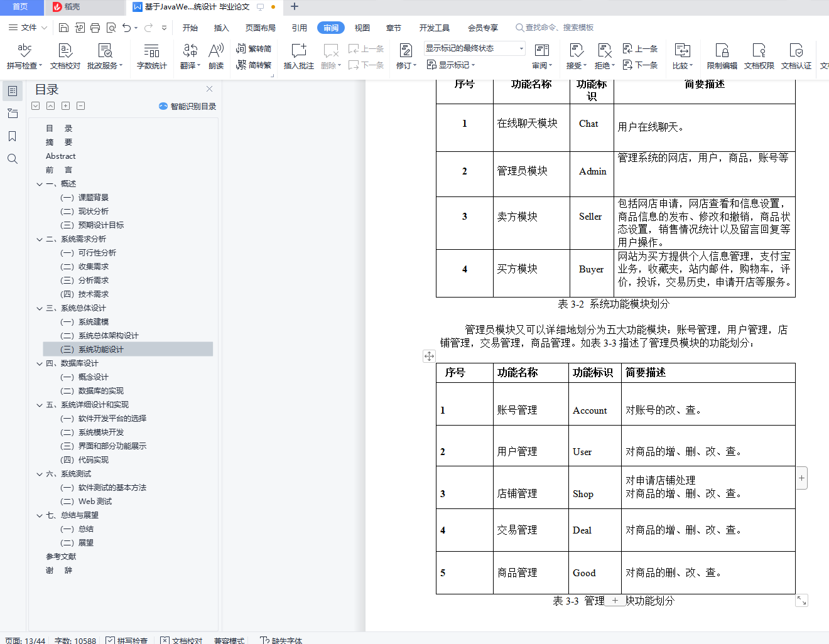Open the 文件 menu
The height and width of the screenshot is (644, 829).
point(28,28)
